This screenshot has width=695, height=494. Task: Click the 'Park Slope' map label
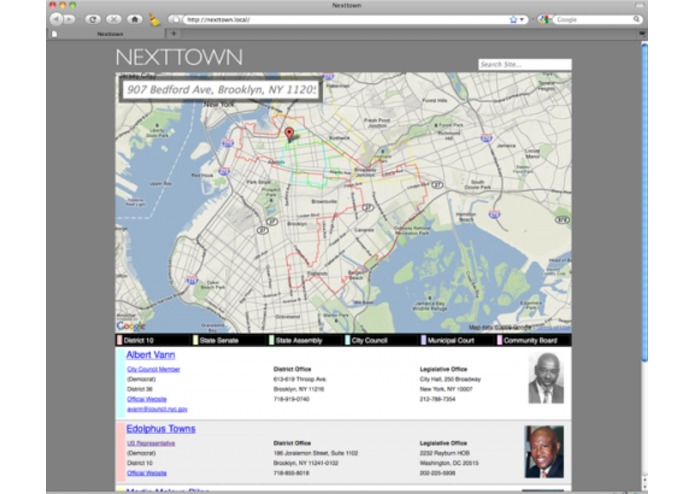coord(258,182)
